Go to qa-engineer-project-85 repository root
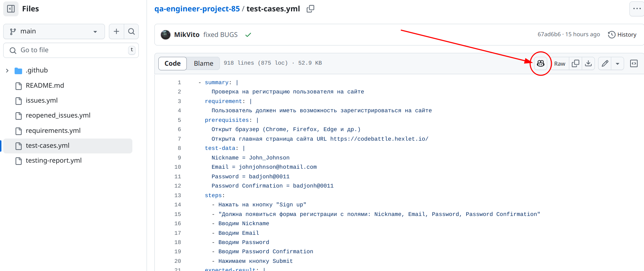Image resolution: width=644 pixels, height=271 pixels. coord(197,9)
